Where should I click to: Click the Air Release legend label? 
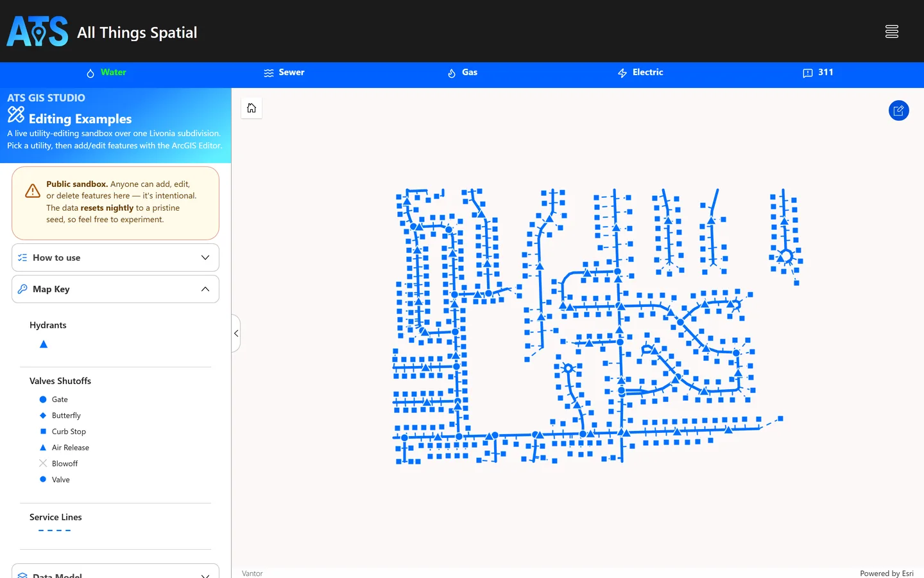click(x=71, y=448)
